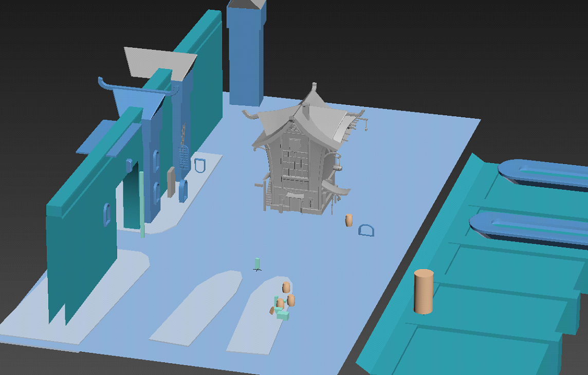Select the small tan barrel beside the pagoda
588x375 pixels.
point(350,221)
